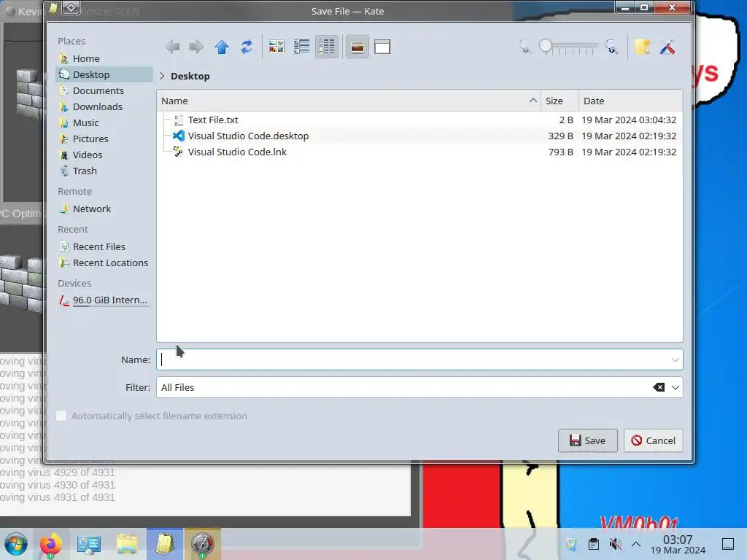Click the show desktop tray button
The width and height of the screenshot is (747, 560).
(728, 544)
